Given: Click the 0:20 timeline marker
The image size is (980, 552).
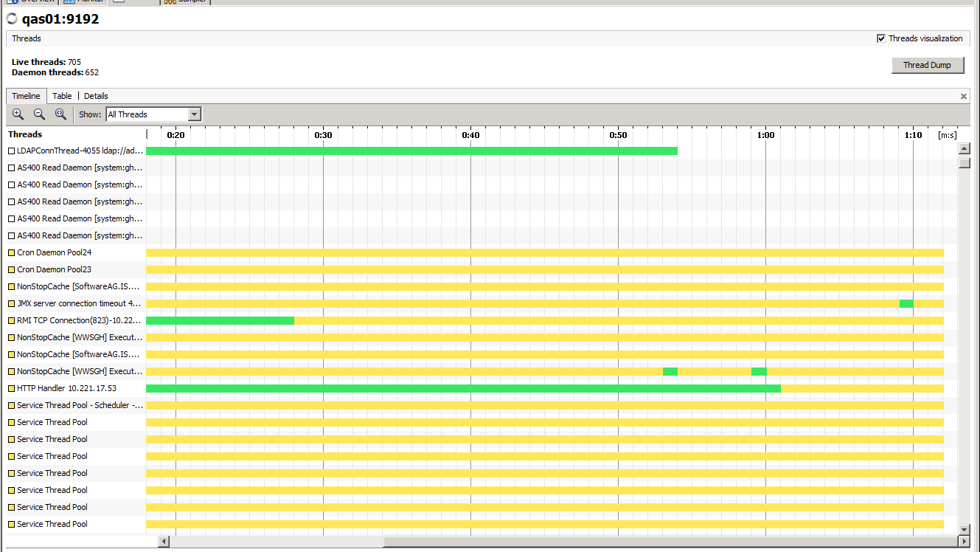Looking at the screenshot, I should [176, 135].
